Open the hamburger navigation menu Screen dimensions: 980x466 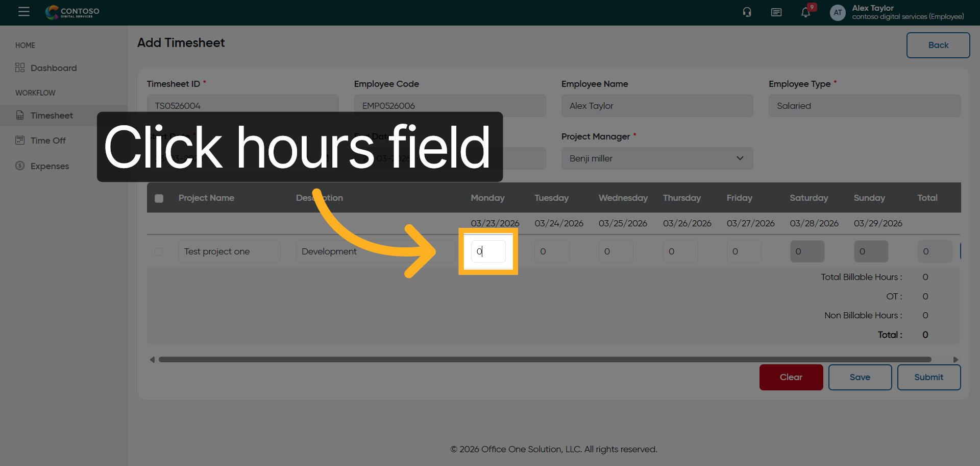coord(24,12)
